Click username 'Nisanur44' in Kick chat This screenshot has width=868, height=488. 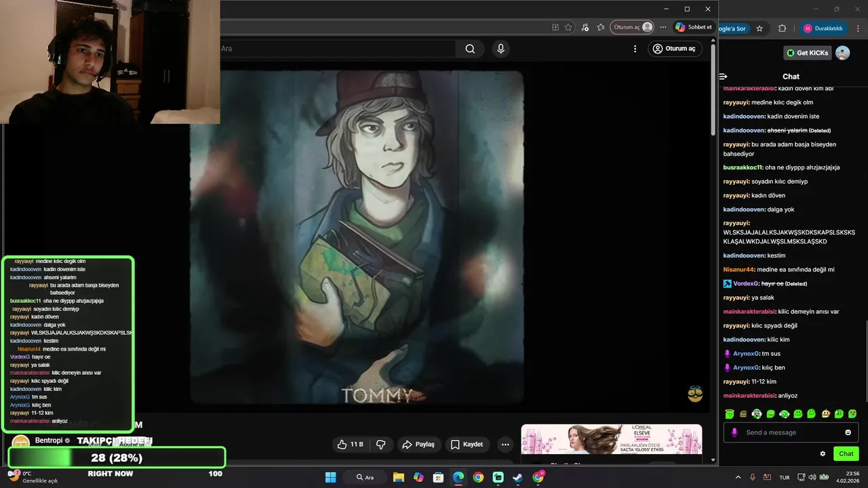(x=739, y=270)
